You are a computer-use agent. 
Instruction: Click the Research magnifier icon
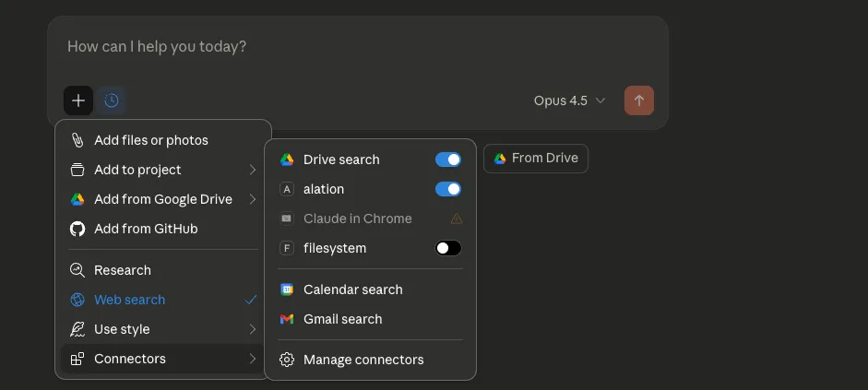(77, 270)
